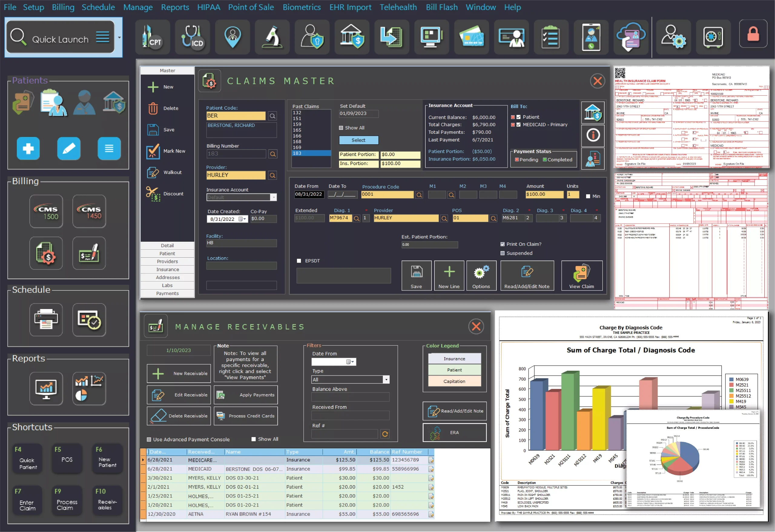Uncheck Print On Claim checkbox
The width and height of the screenshot is (775, 532).
click(503, 244)
